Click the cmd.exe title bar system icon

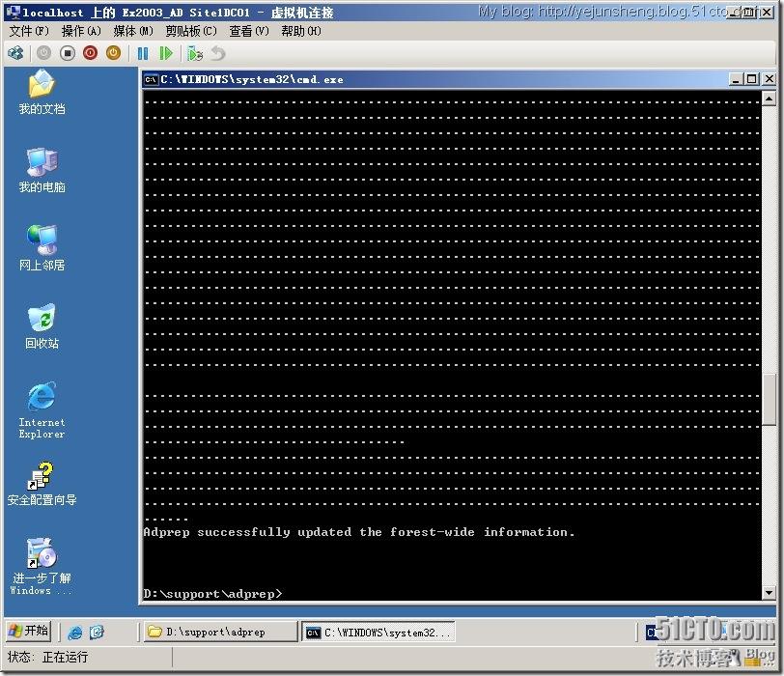point(151,79)
